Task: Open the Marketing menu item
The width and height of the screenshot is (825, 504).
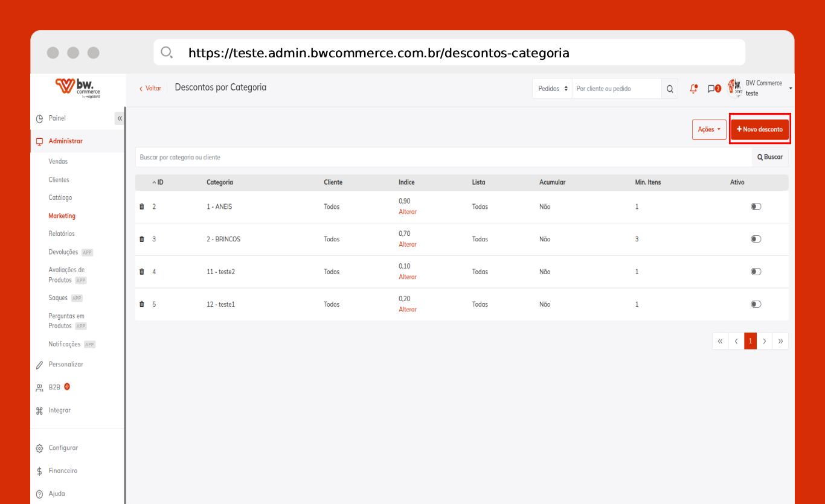Action: point(62,215)
